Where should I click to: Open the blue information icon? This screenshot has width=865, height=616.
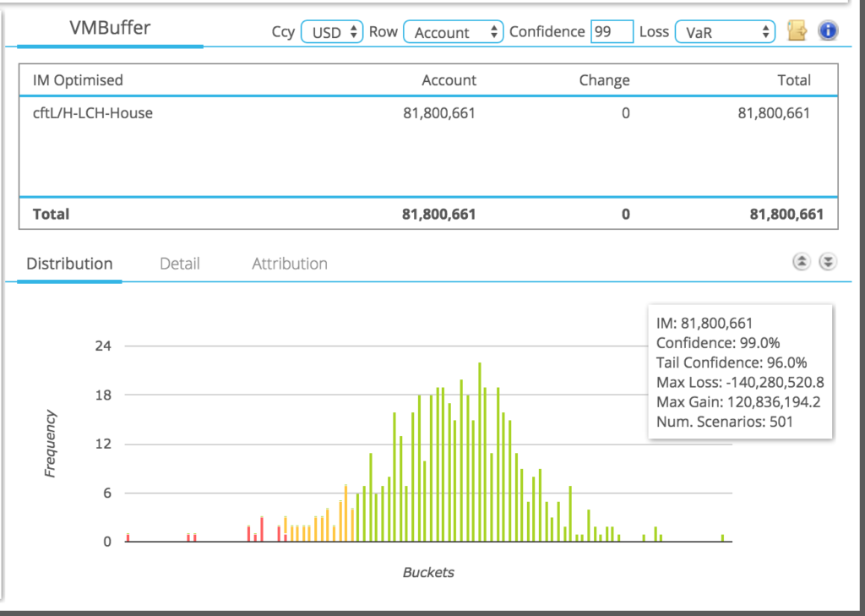828,31
